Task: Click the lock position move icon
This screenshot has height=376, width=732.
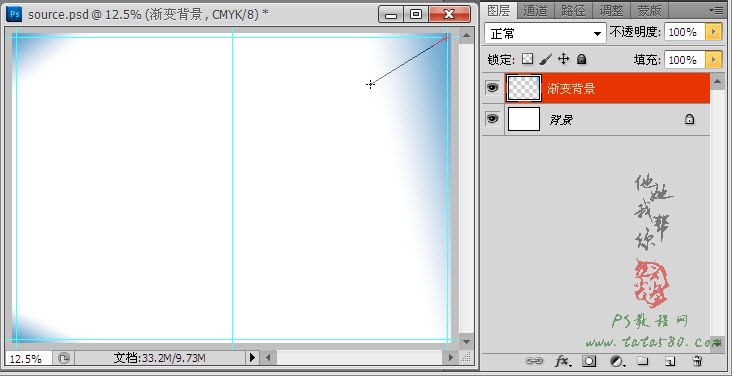Action: click(563, 59)
